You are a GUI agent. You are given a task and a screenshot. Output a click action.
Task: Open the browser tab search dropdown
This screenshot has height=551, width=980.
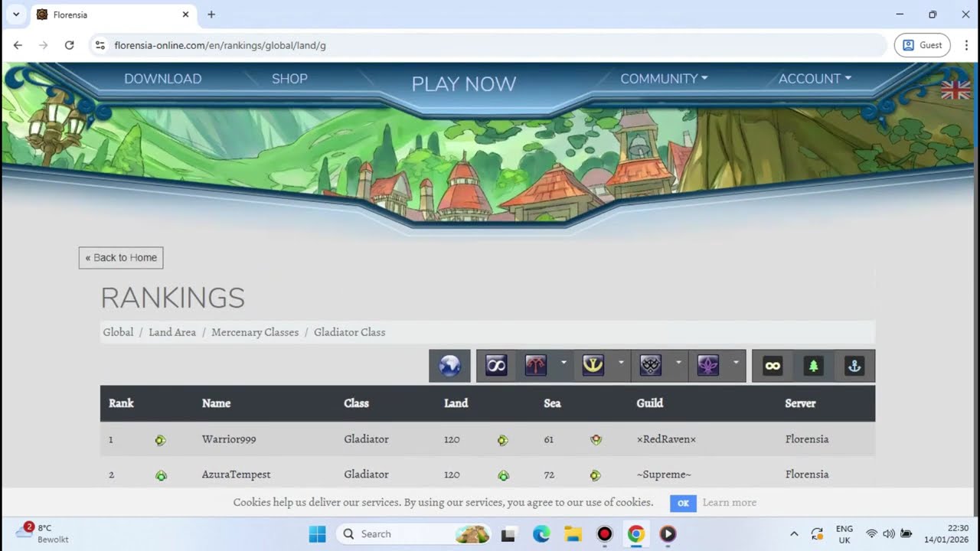pyautogui.click(x=16, y=15)
